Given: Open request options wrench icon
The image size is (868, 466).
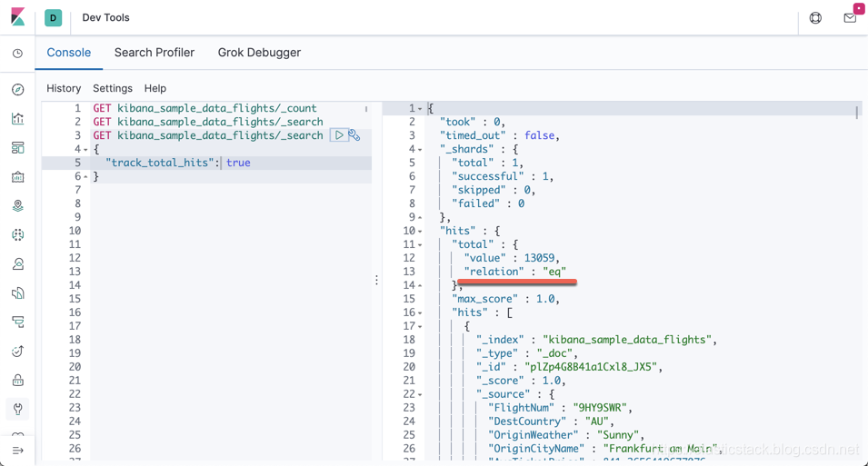Looking at the screenshot, I should 354,135.
